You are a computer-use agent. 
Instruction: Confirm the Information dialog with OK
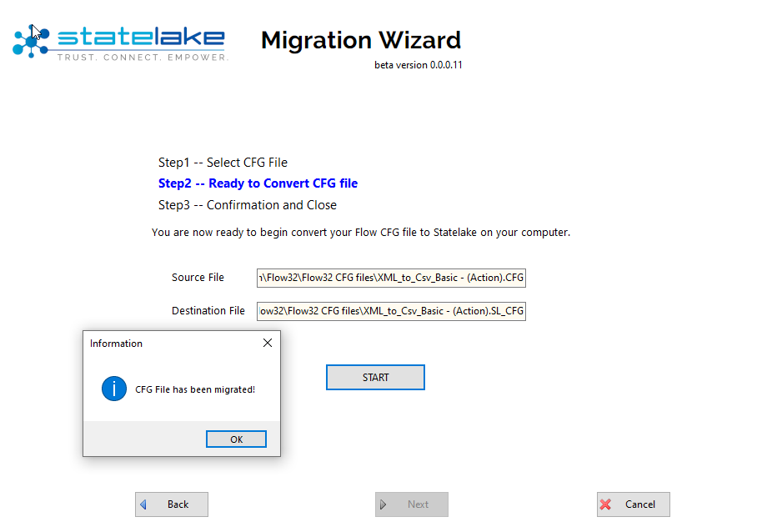point(236,439)
